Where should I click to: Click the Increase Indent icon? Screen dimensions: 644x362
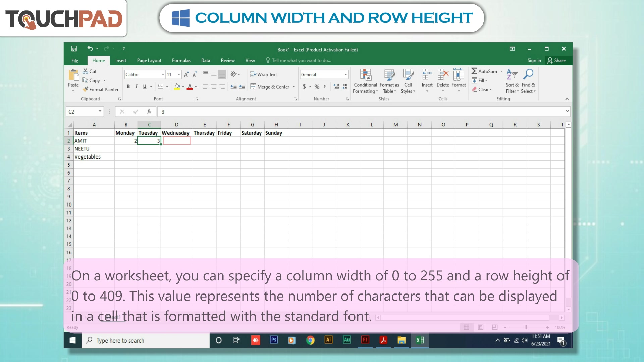(x=242, y=87)
